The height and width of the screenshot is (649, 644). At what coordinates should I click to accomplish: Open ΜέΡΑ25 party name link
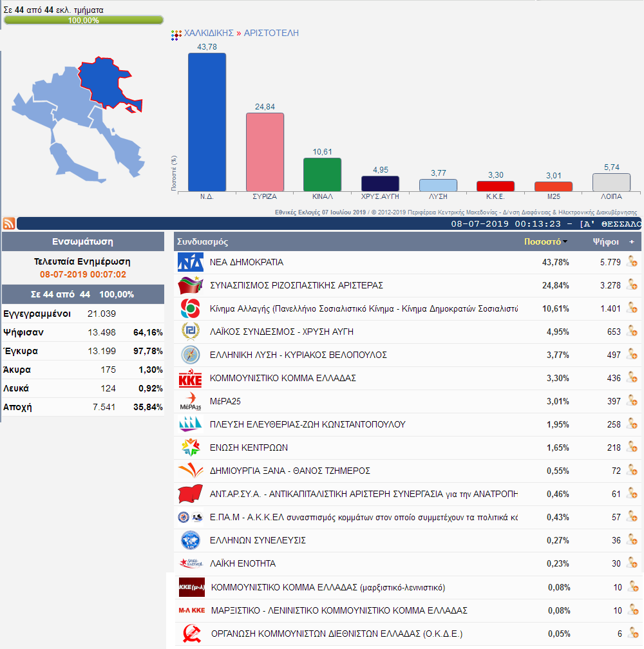click(x=225, y=401)
